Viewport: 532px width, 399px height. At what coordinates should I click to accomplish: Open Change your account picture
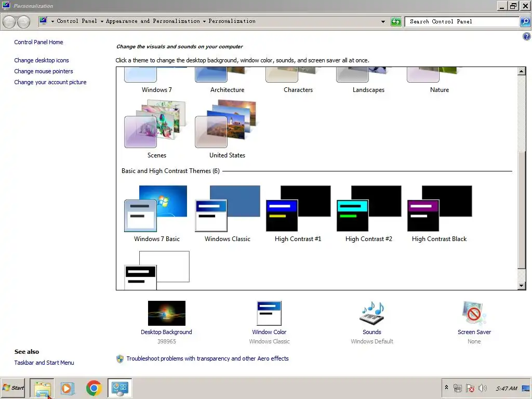pyautogui.click(x=50, y=82)
